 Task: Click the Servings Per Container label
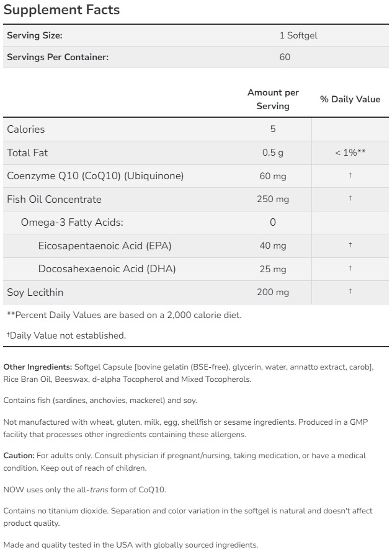click(58, 57)
